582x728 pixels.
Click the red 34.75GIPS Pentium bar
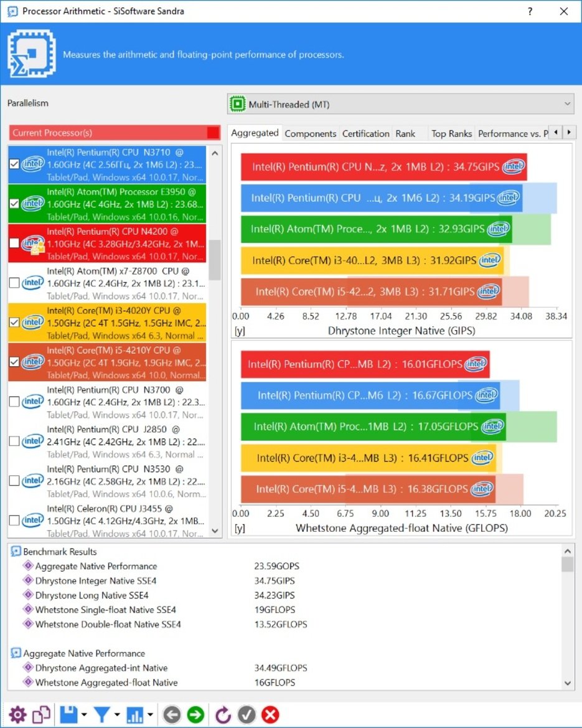[384, 167]
